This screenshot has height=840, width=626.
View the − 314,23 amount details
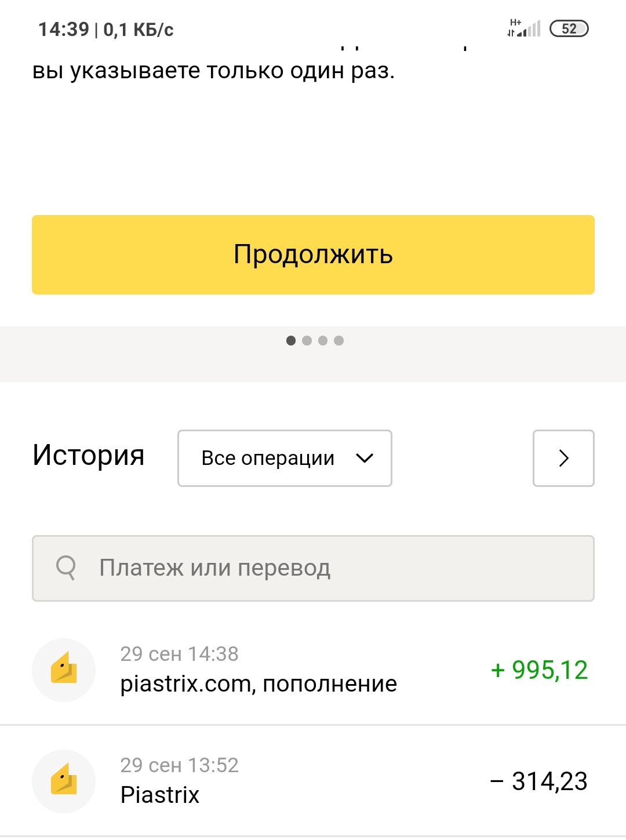pos(539,781)
